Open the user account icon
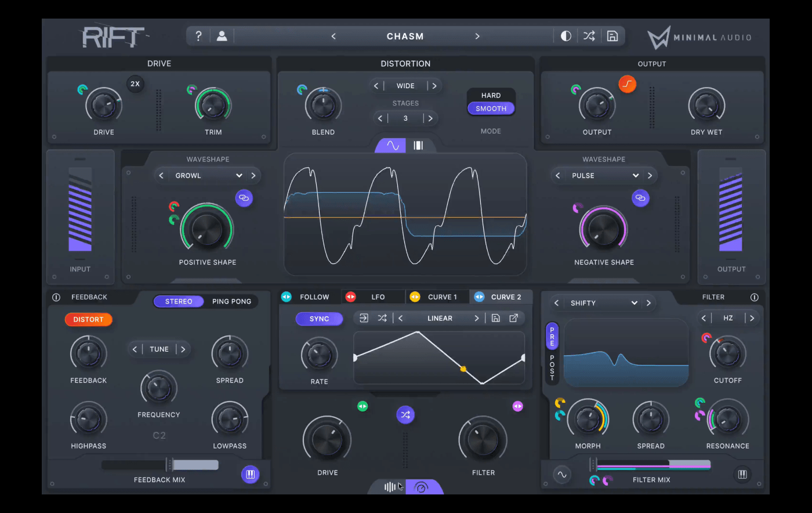 click(222, 36)
